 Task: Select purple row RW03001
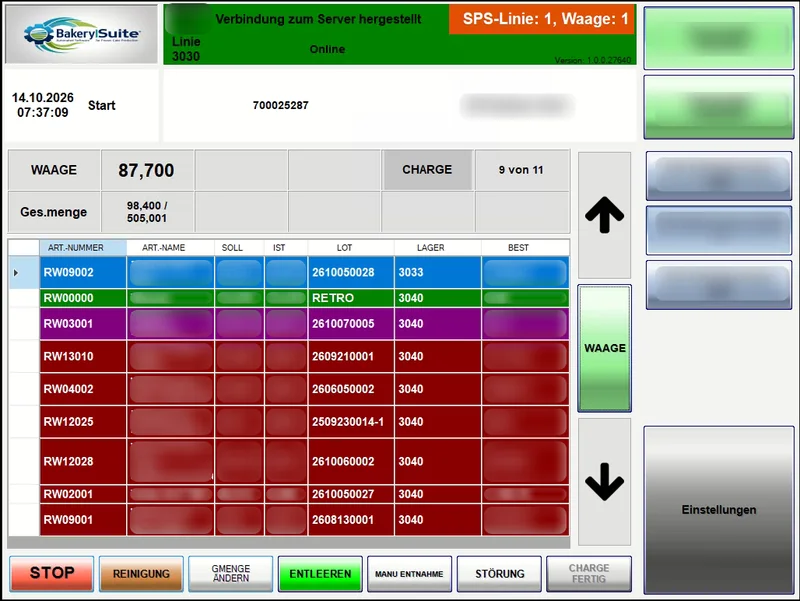point(304,323)
